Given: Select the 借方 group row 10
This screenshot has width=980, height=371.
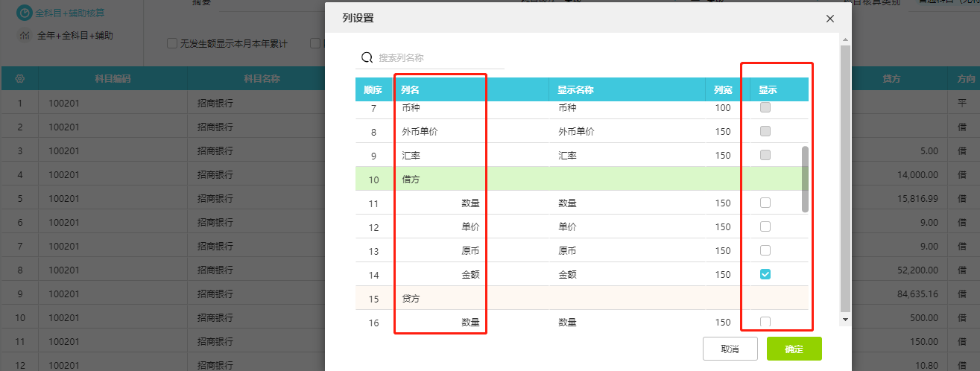Looking at the screenshot, I should point(582,179).
